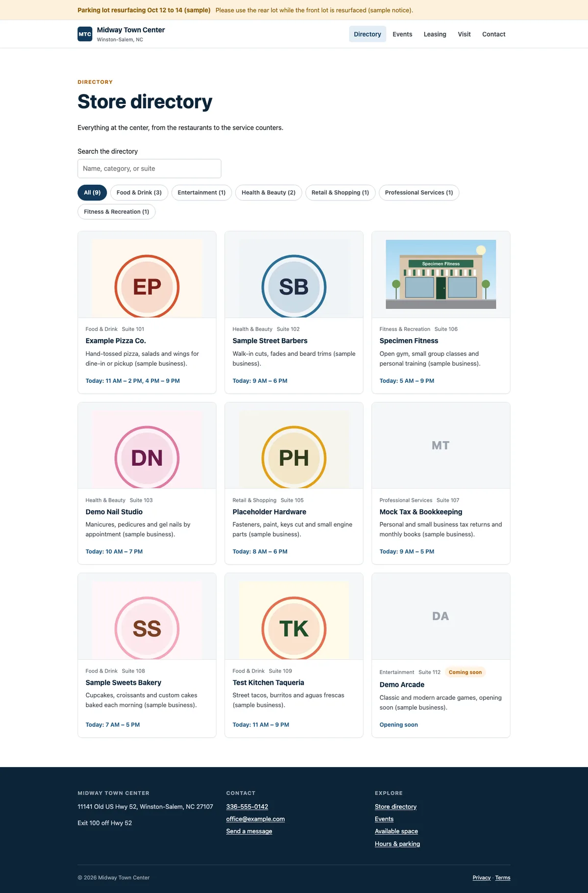
Task: Click 'Today: 11 AM – 9 PM' hours
Action: tap(261, 725)
